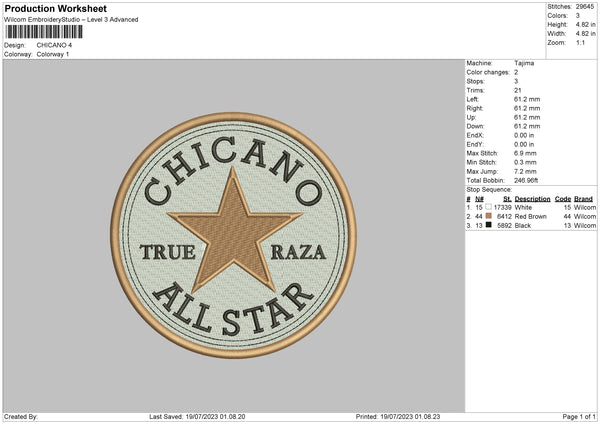Click the 'Red Brown' description in row 2
The width and height of the screenshot is (600, 424).
click(530, 217)
